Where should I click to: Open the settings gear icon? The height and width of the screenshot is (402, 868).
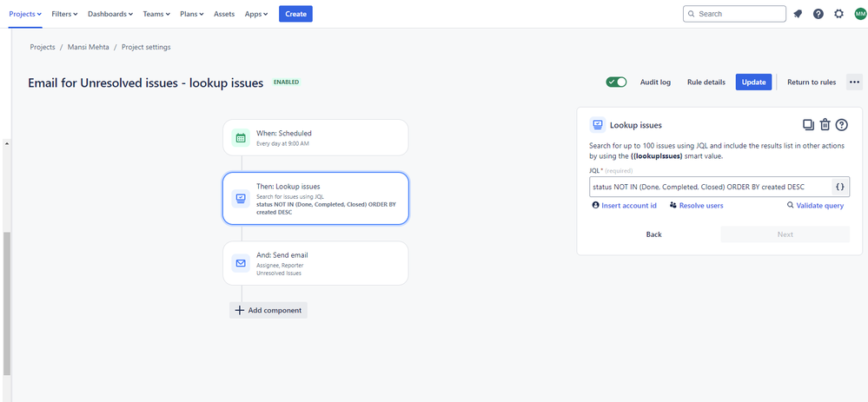click(x=838, y=14)
